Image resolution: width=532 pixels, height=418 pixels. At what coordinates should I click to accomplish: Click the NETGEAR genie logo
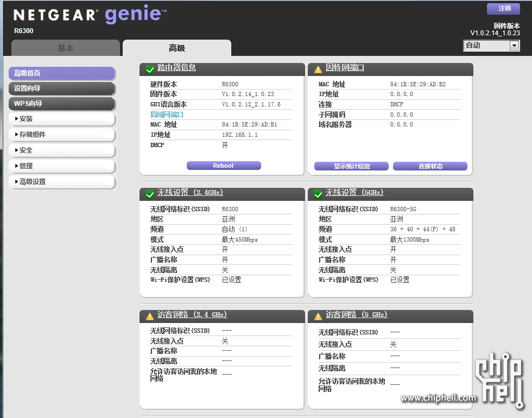pyautogui.click(x=90, y=14)
